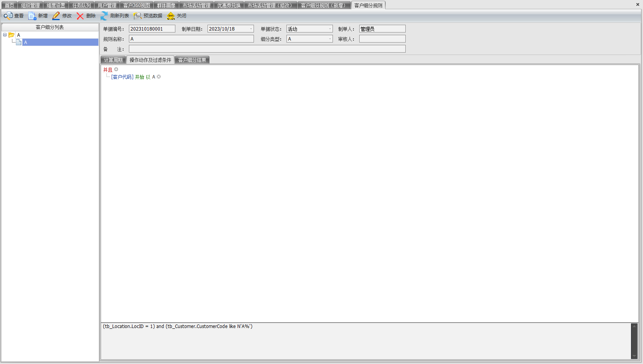Click the 单据编号 input field
Image resolution: width=643 pixels, height=364 pixels.
(152, 29)
